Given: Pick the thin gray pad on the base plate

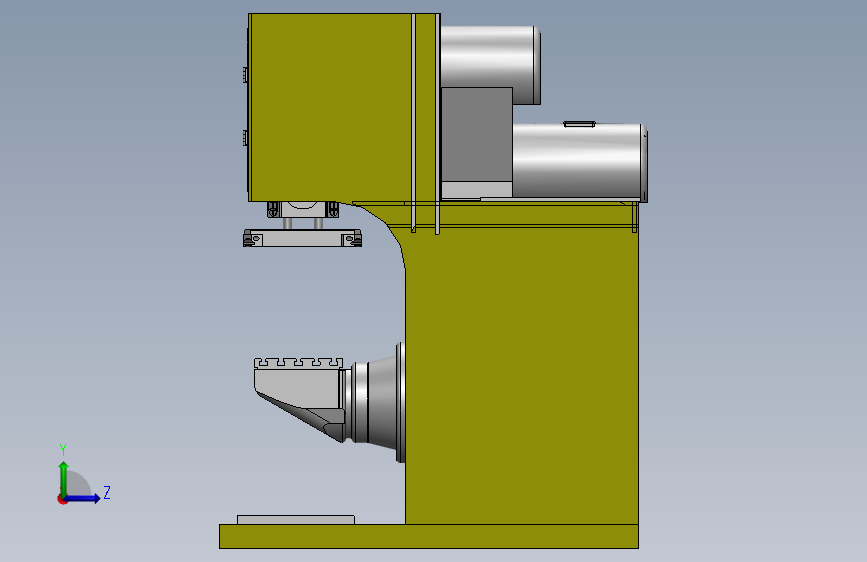Looking at the screenshot, I should (296, 519).
